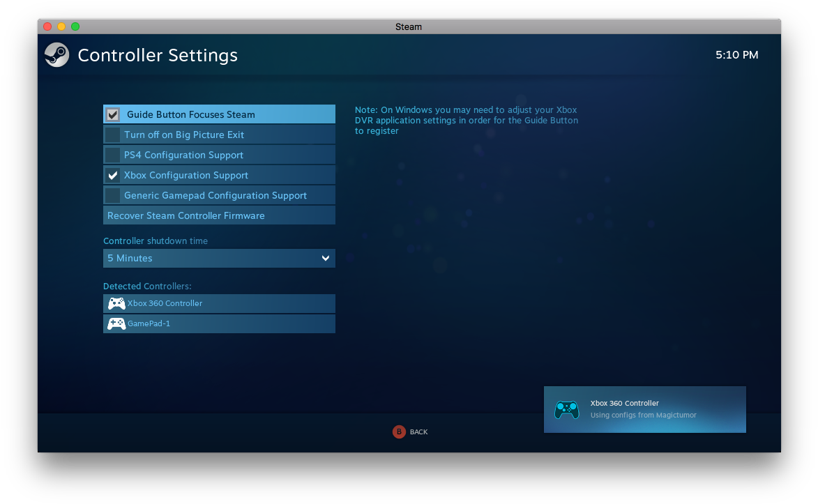Select Xbox 360 Controller in detected list
818x504 pixels.
click(219, 303)
